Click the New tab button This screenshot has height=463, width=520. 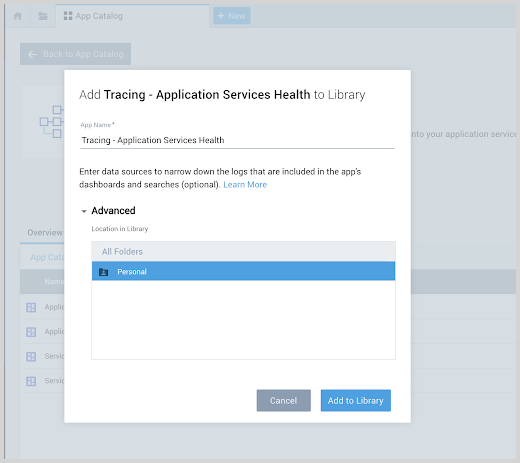232,16
